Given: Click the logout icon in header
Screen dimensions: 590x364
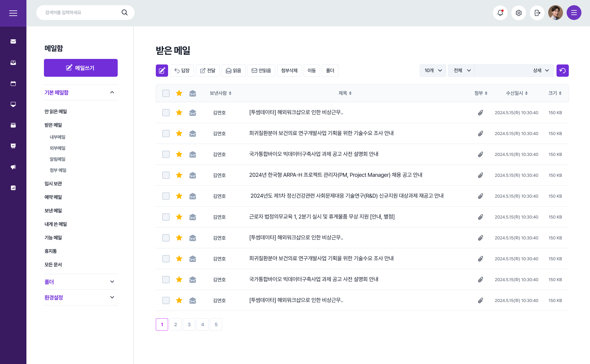Looking at the screenshot, I should click(537, 13).
